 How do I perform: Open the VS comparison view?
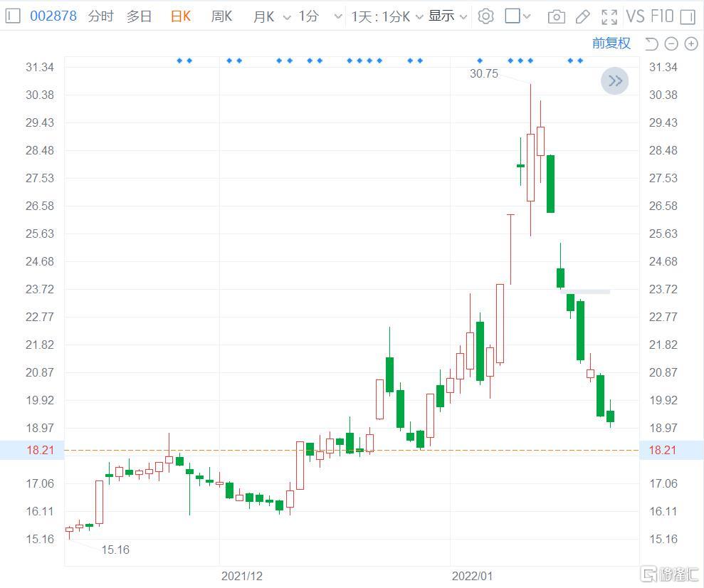[x=635, y=16]
